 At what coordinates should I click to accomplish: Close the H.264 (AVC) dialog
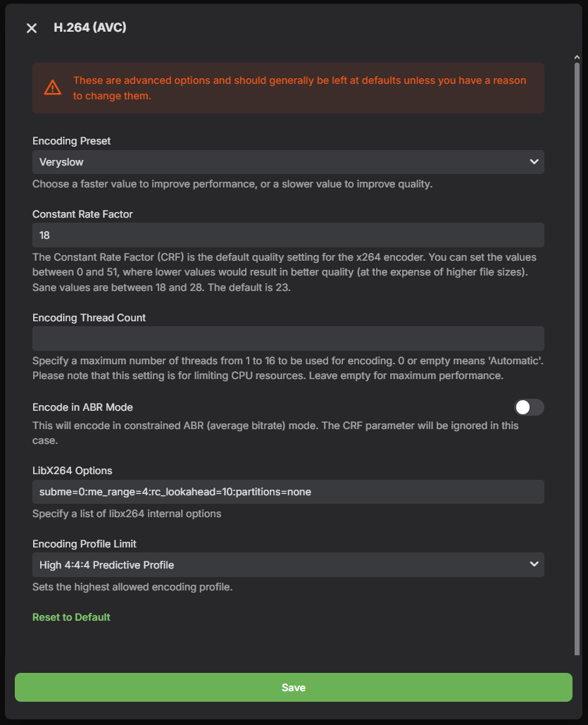(x=32, y=28)
